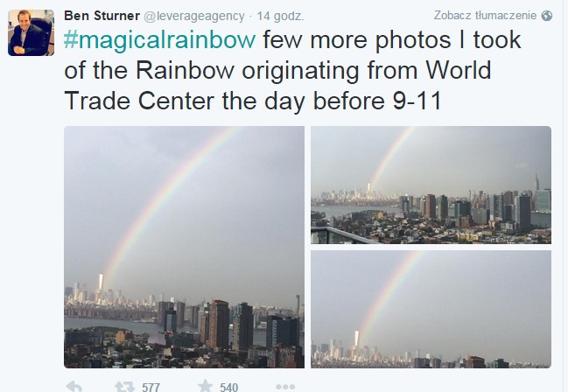This screenshot has height=392, width=568.
Task: Click the globe translation icon
Action: (x=547, y=16)
